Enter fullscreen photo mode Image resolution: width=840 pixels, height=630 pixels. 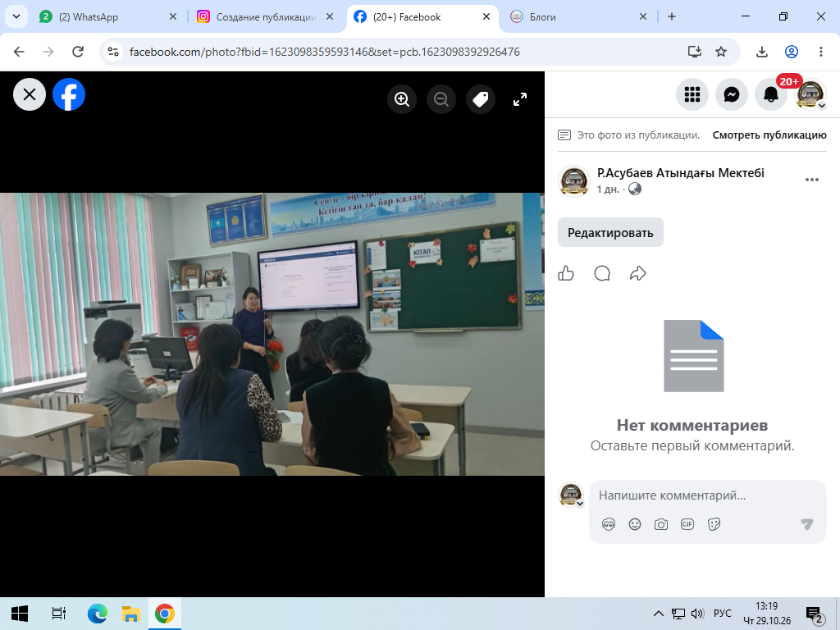(x=519, y=99)
